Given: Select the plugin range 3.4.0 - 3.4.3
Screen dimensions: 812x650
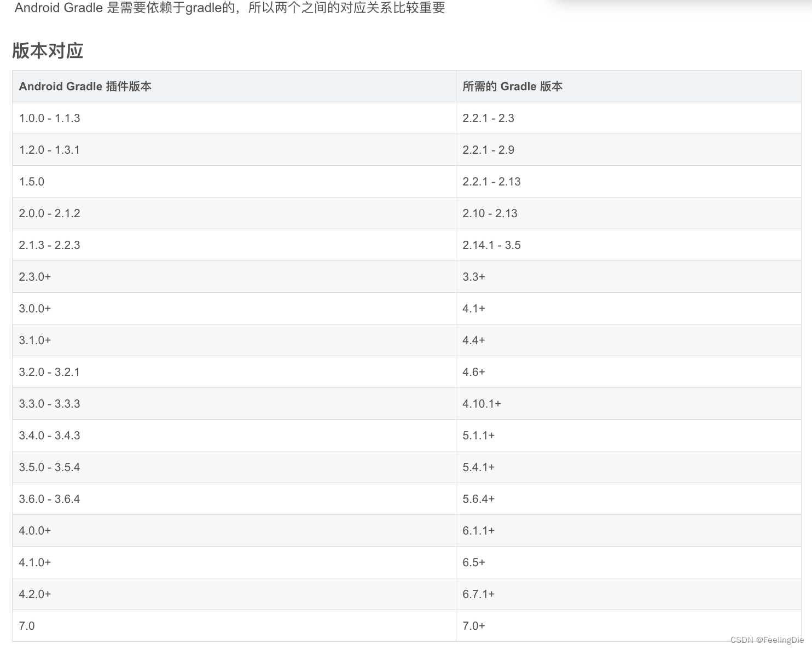Looking at the screenshot, I should coord(50,435).
